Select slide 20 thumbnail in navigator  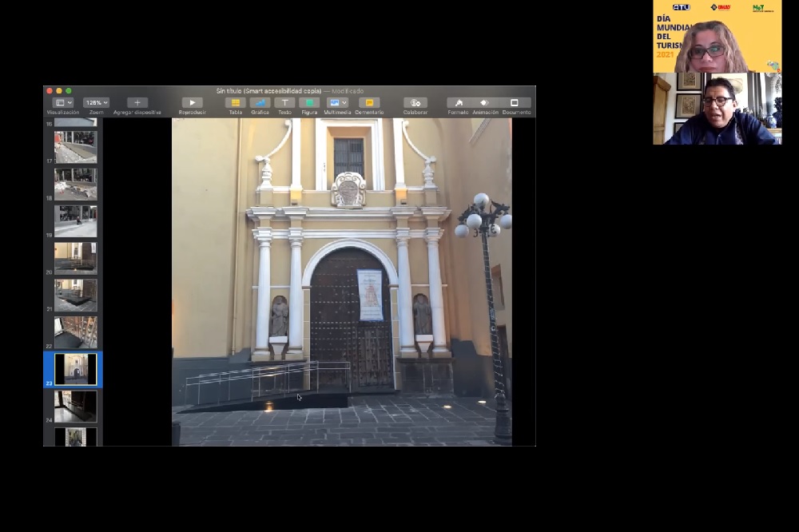(x=76, y=258)
